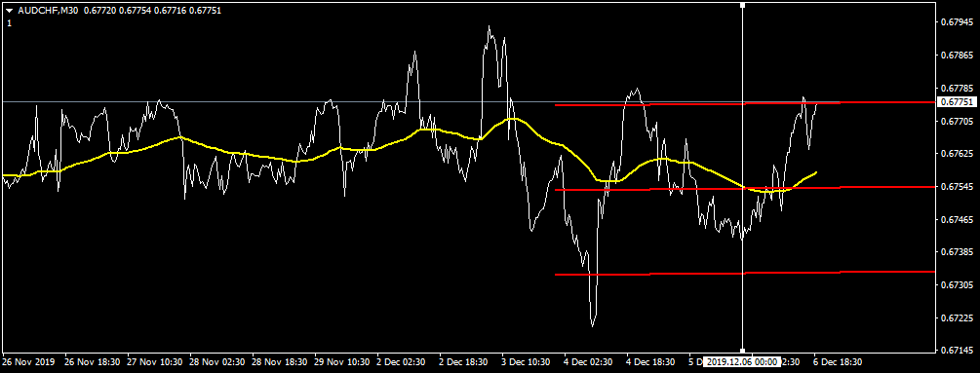The height and width of the screenshot is (373, 980).
Task: Click the 6 Dec 18:30 time label
Action: pyautogui.click(x=838, y=361)
